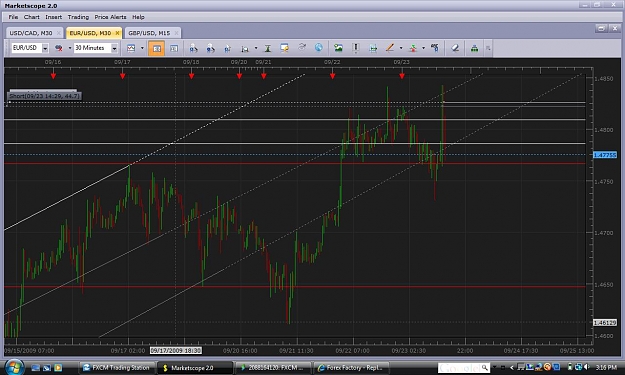Click the third small trade icon in toolbar
The image size is (625, 375).
(228, 48)
